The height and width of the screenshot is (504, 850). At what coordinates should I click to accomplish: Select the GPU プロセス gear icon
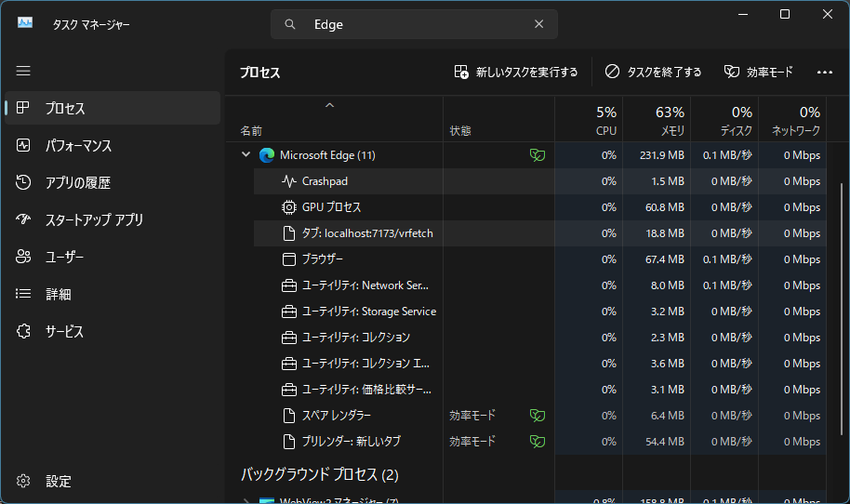[289, 207]
